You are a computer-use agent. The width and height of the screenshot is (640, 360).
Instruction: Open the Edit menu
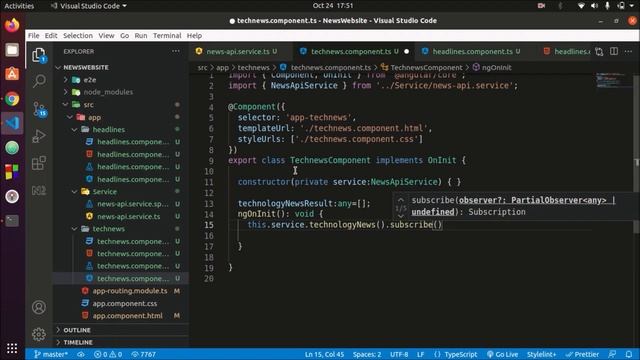pyautogui.click(x=51, y=36)
